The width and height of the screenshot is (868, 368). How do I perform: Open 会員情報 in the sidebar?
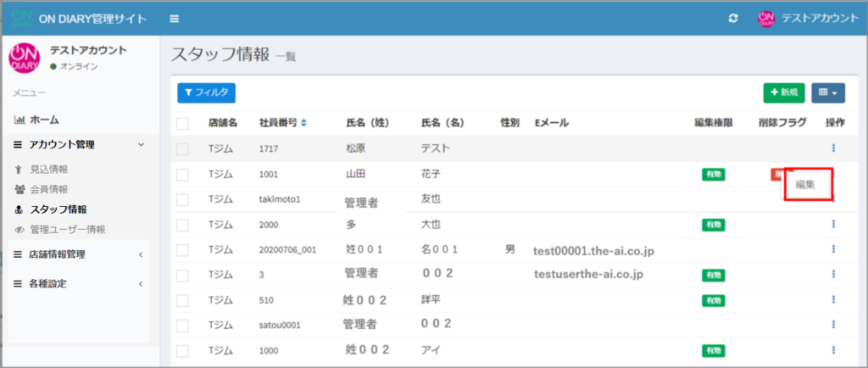48,189
